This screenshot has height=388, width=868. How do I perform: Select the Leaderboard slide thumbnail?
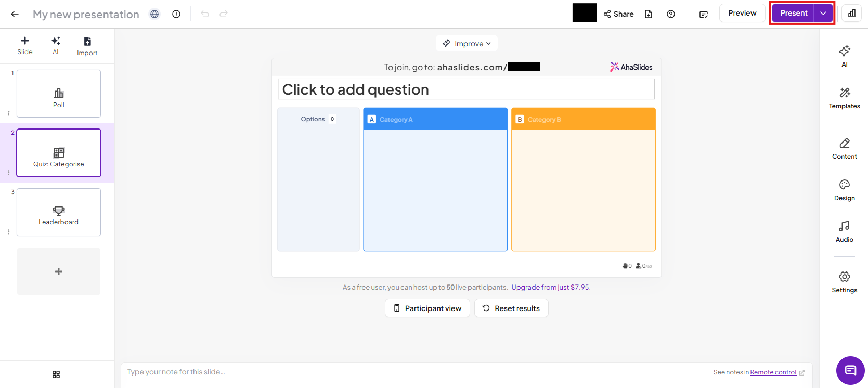point(59,212)
